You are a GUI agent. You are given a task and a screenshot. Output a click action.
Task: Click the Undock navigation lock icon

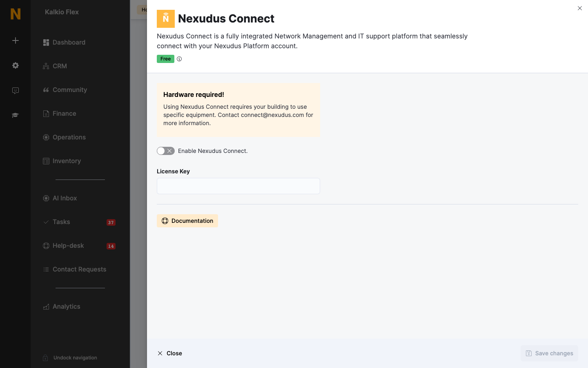(45, 358)
